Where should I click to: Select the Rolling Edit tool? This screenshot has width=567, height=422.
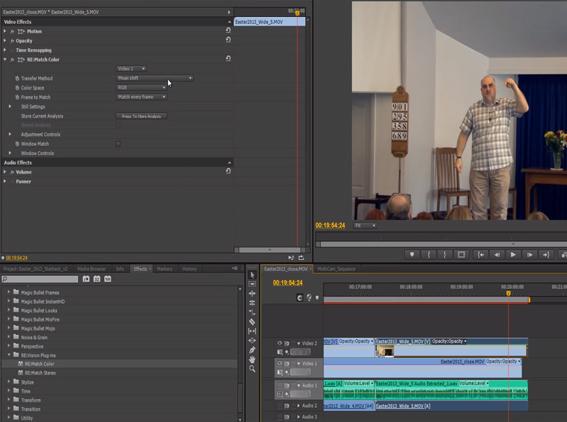pos(252,303)
